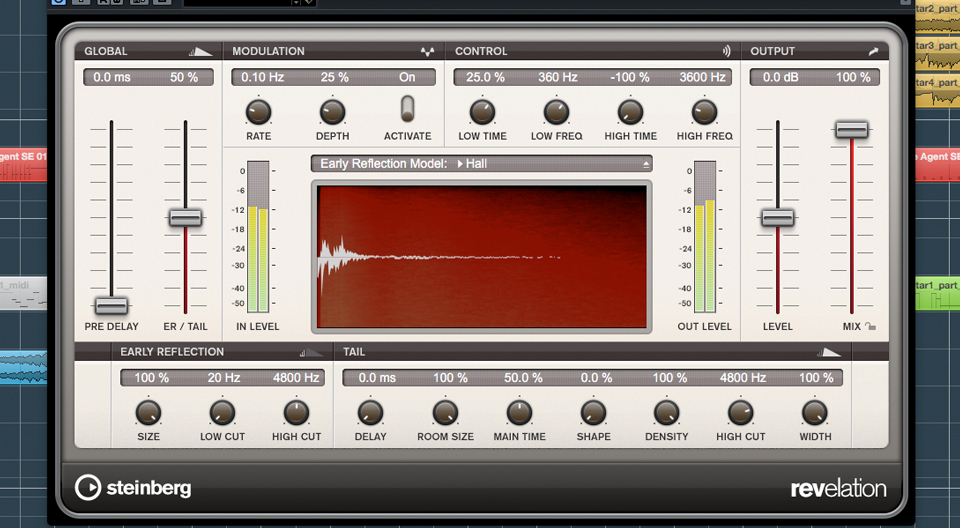Click the ER / Tail slider handle
The width and height of the screenshot is (960, 528).
[x=185, y=217]
